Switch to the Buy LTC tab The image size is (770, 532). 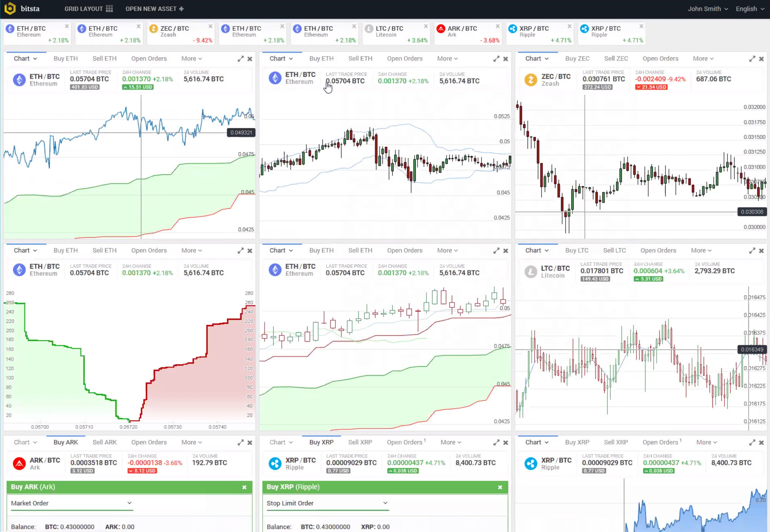(x=577, y=250)
